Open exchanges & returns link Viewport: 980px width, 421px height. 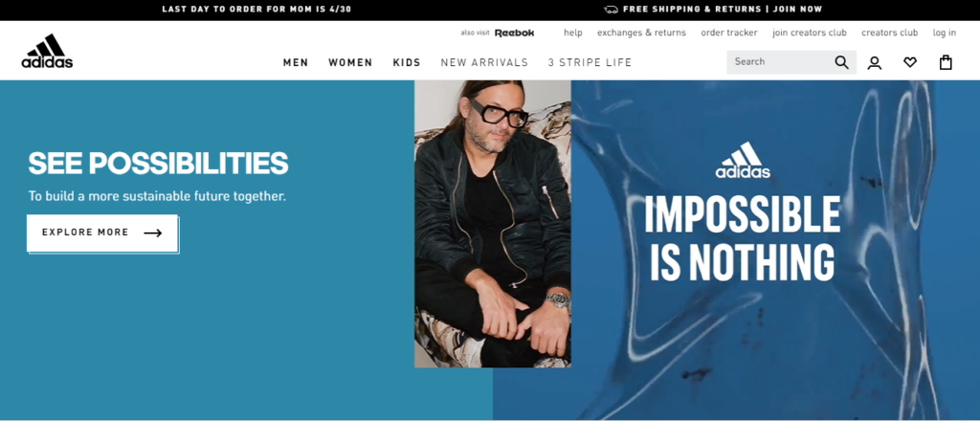coord(641,33)
